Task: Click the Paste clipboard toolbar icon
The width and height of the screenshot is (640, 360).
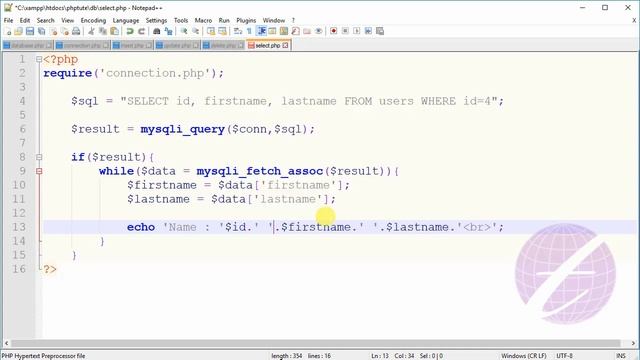Action: pyautogui.click(x=115, y=31)
